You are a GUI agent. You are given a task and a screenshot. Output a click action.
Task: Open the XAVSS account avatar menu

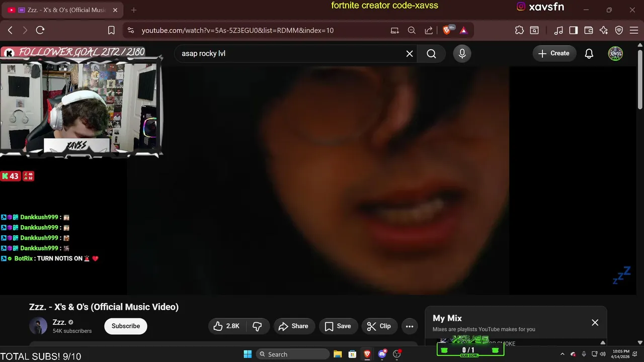coord(615,53)
